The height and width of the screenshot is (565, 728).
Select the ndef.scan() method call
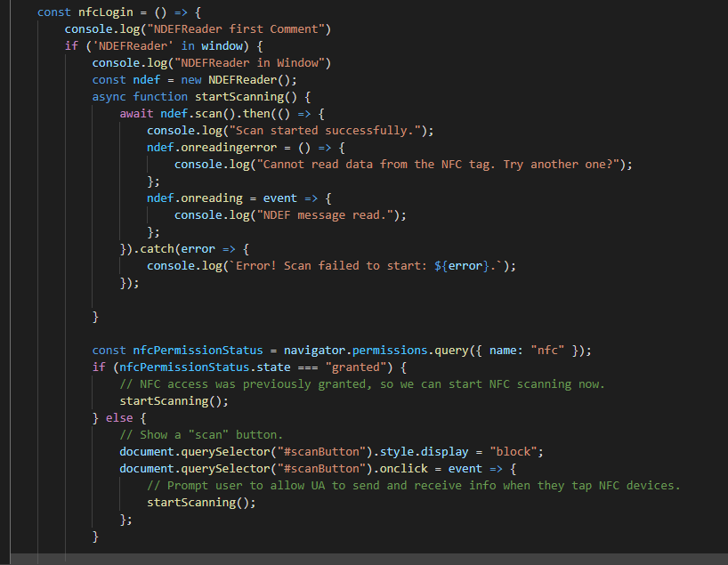coord(198,113)
